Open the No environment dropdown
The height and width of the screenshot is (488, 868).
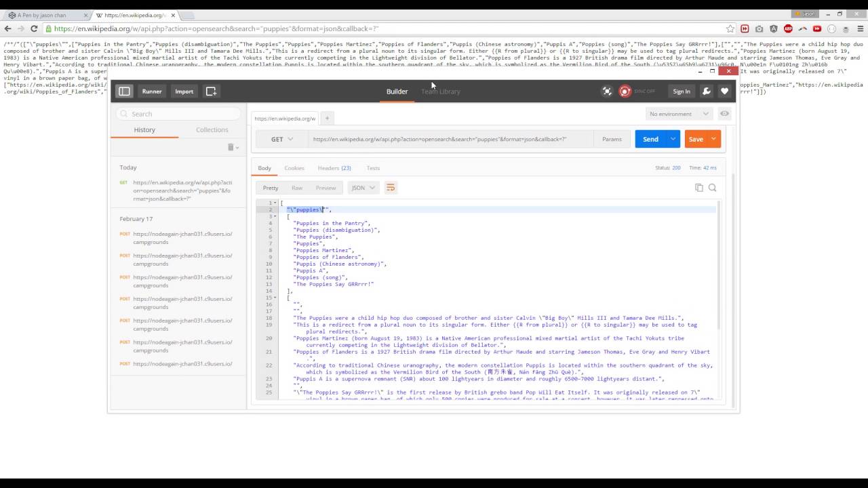click(679, 114)
